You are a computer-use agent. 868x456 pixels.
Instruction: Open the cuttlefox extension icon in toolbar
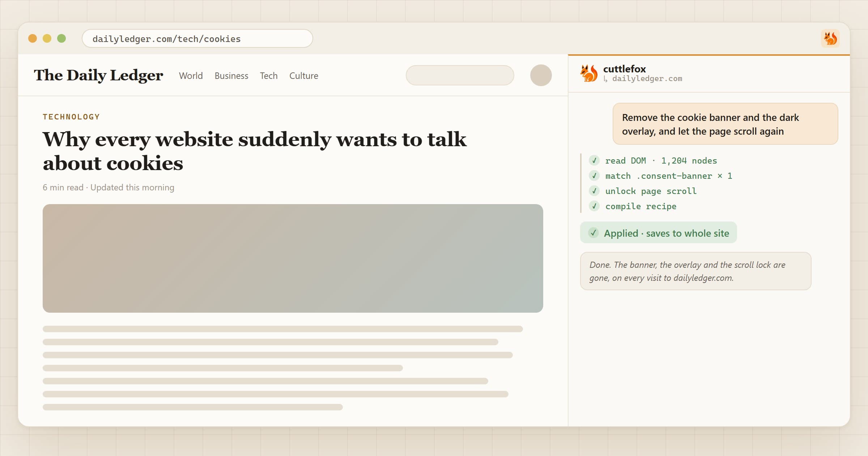tap(830, 38)
